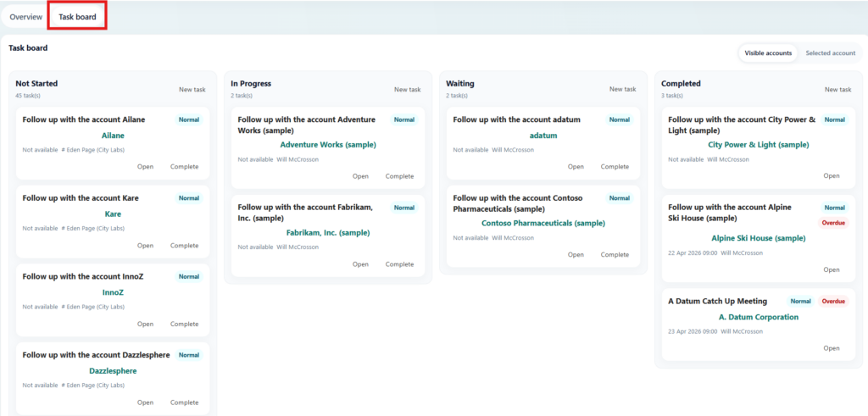The height and width of the screenshot is (416, 868).
Task: Complete the Ailane follow-up task
Action: [x=184, y=167]
